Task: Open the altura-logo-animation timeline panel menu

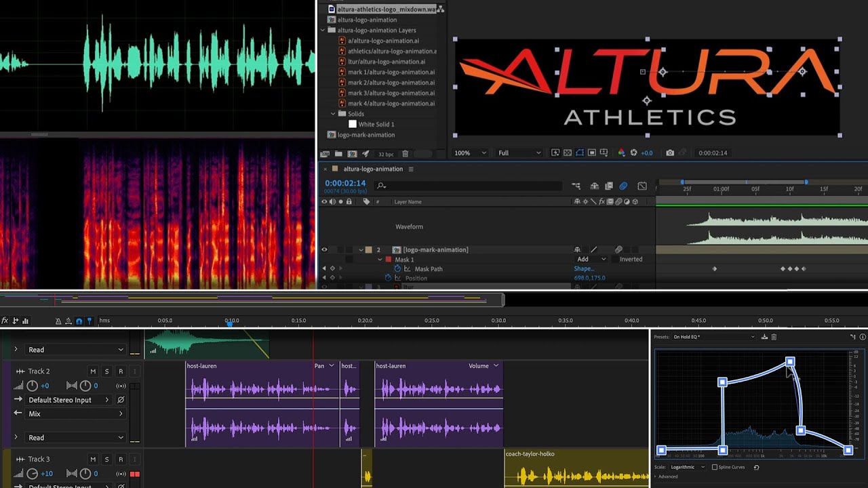Action: (x=411, y=169)
